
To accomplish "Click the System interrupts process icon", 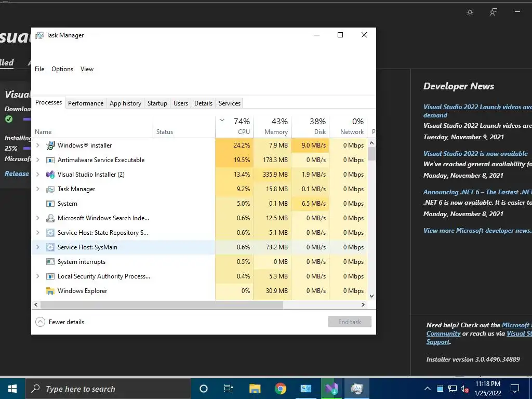I will point(50,262).
